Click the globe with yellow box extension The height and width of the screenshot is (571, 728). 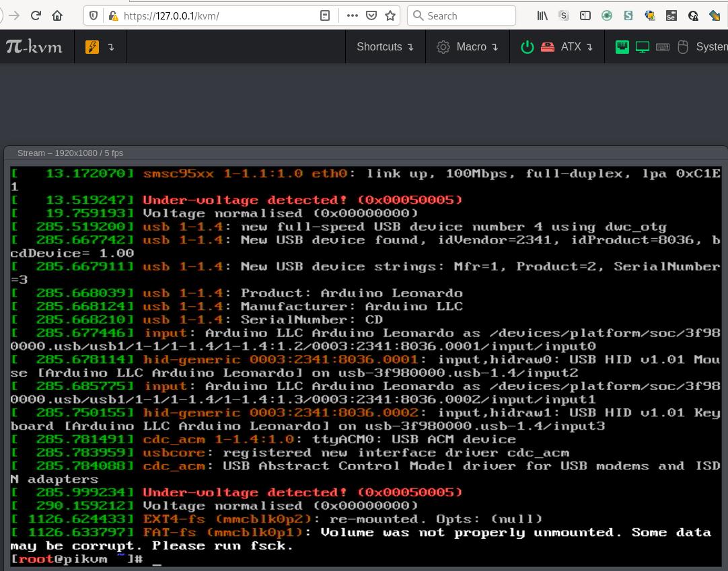650,15
